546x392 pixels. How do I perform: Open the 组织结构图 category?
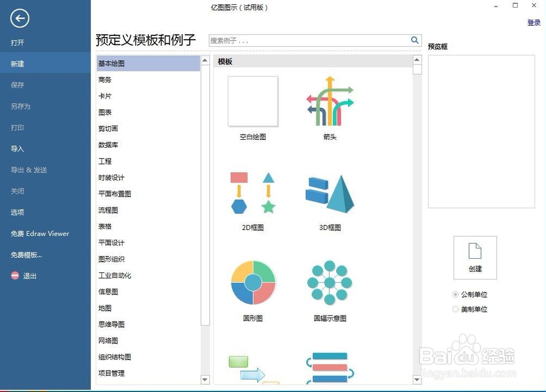coord(114,357)
